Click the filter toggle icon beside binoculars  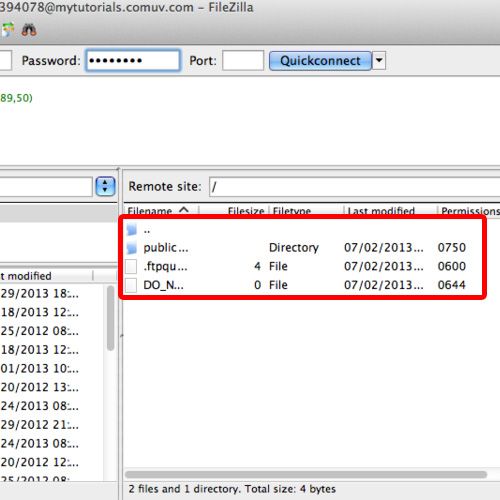coord(7,30)
